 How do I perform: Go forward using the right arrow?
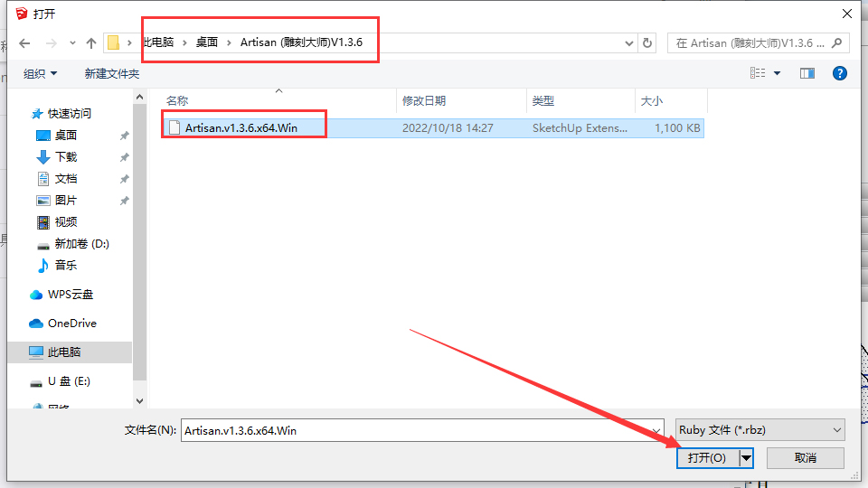[51, 43]
